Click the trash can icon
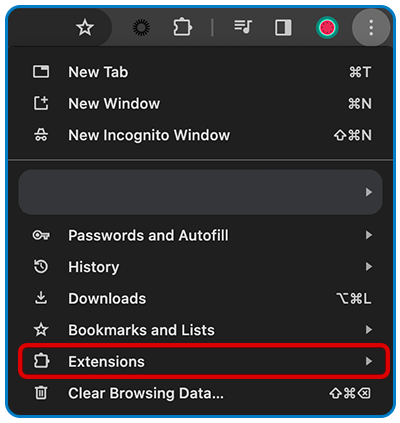 (x=41, y=393)
